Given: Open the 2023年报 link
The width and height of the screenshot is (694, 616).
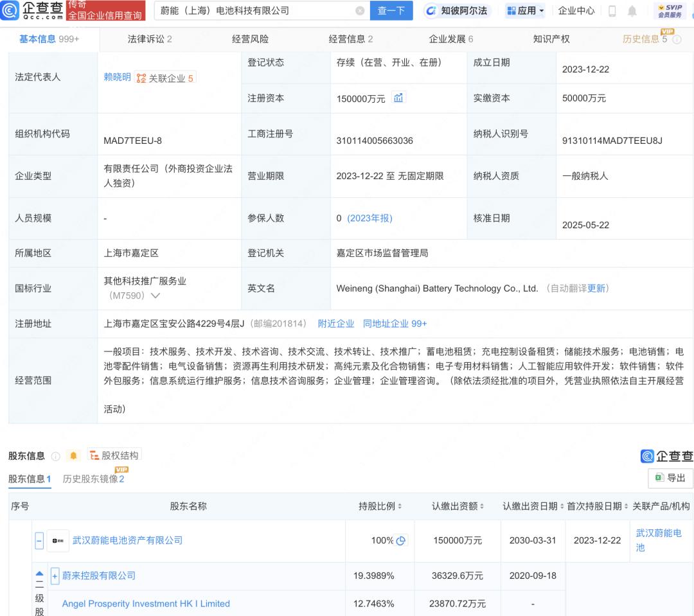Looking at the screenshot, I should pyautogui.click(x=369, y=218).
